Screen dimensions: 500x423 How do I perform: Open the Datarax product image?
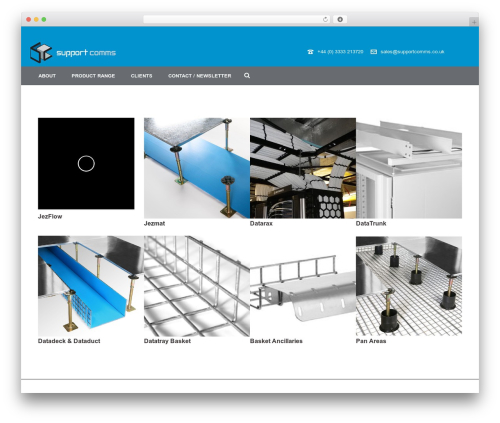[303, 168]
